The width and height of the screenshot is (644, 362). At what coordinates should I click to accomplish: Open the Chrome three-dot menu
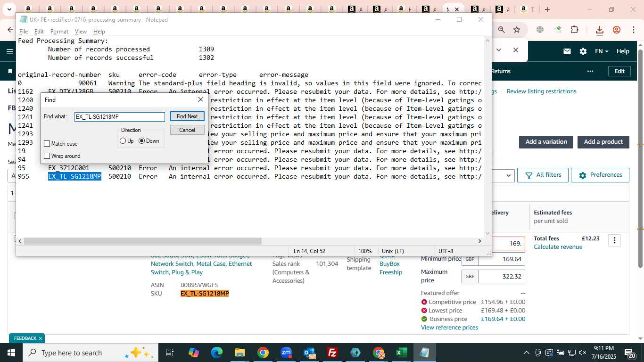tap(634, 30)
